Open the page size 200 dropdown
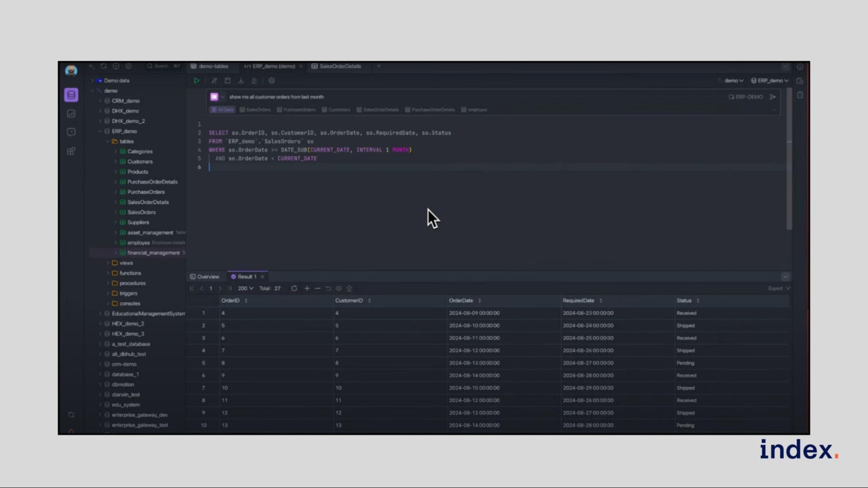Screen dimensions: 868x488 coord(245,288)
